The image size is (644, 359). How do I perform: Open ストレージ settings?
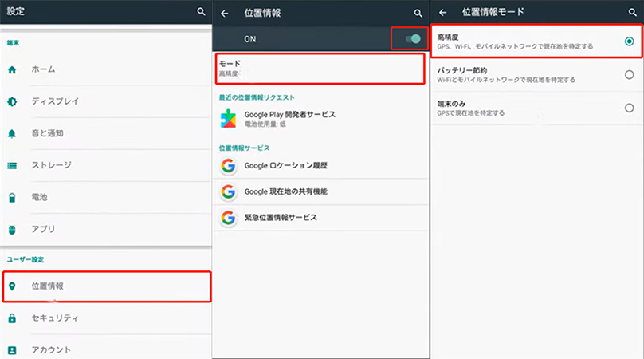click(x=107, y=166)
